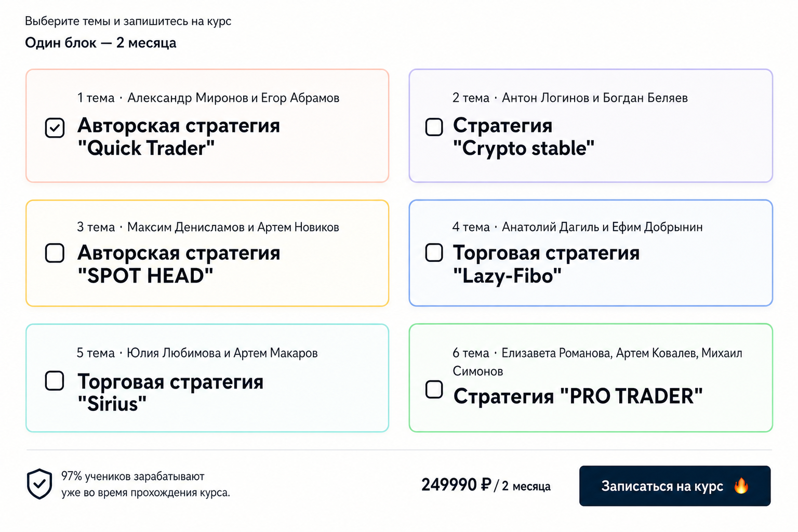The image size is (798, 532).
Task: Select the "SPOT HEAD" checkbox
Action: tap(55, 253)
